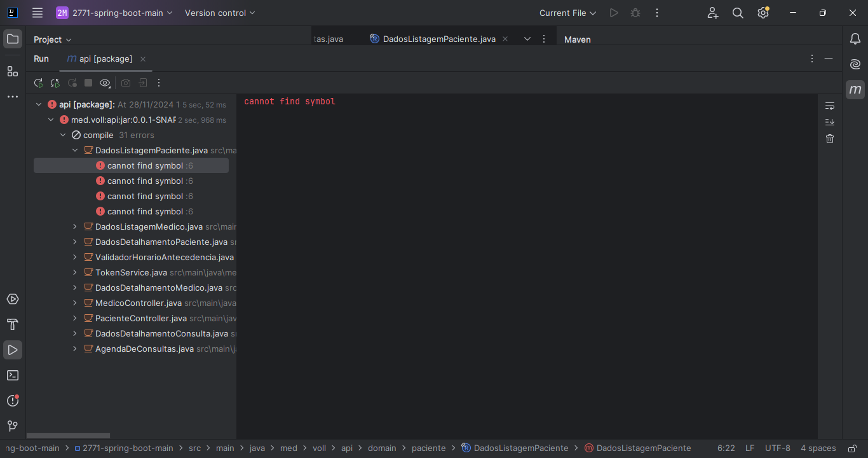Collapse the api [package] root node

click(x=39, y=104)
